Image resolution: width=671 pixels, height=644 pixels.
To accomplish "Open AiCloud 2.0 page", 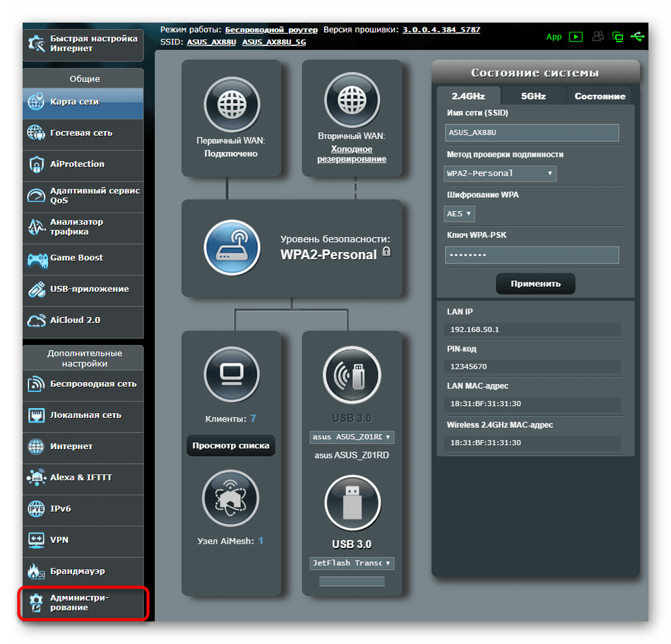I will [x=83, y=321].
